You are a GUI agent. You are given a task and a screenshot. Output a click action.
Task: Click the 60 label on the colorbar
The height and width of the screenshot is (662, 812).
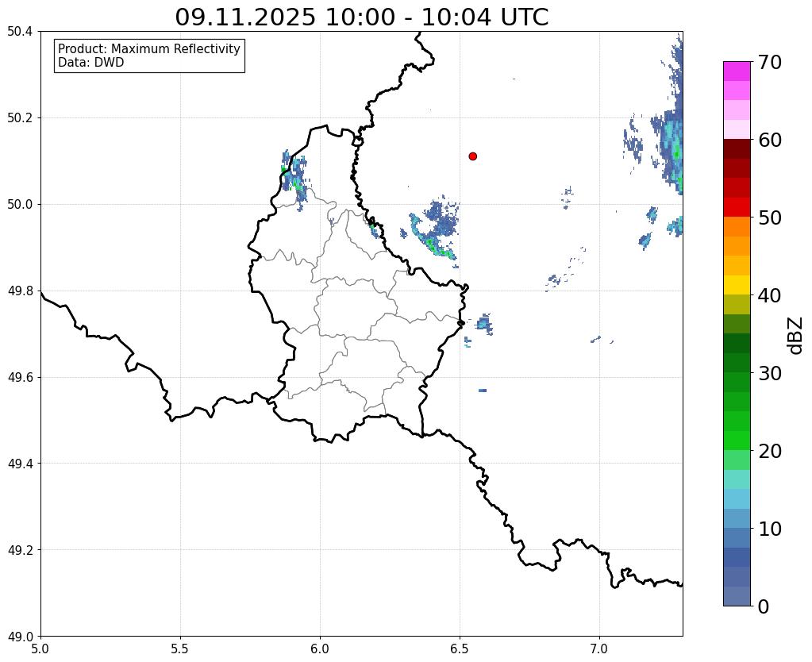pos(768,140)
